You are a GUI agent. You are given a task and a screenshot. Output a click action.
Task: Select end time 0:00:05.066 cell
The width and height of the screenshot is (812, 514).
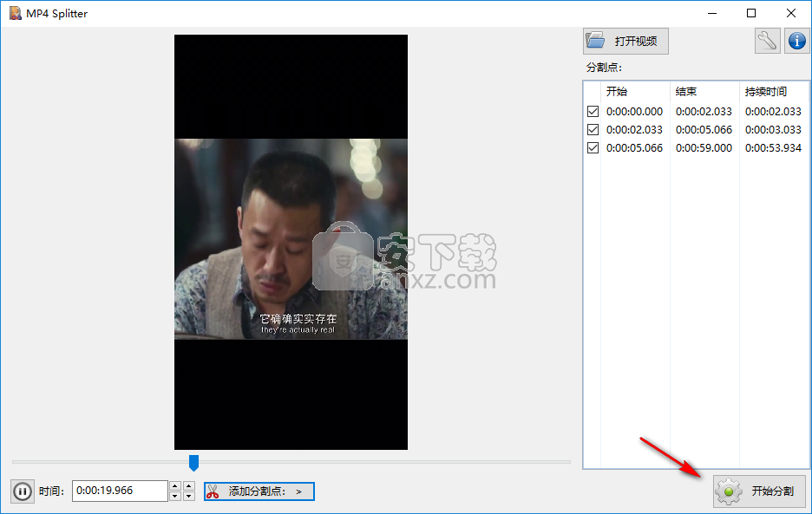(x=704, y=129)
